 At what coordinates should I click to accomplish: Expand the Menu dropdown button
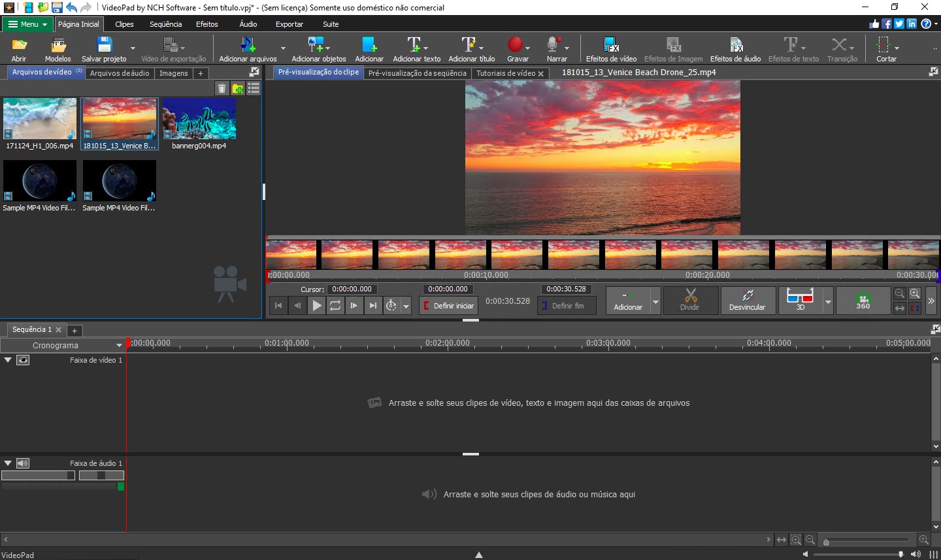27,24
